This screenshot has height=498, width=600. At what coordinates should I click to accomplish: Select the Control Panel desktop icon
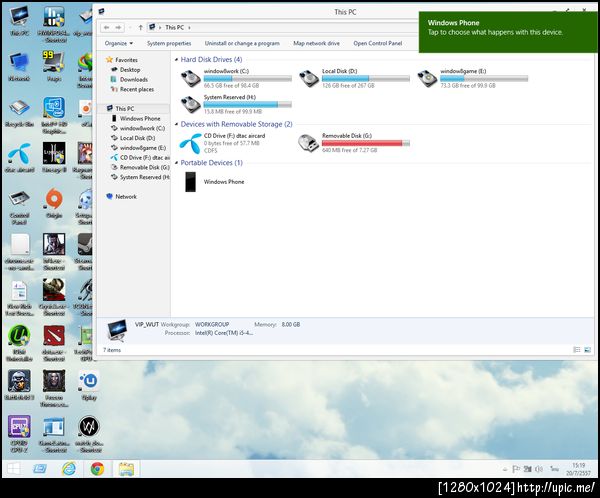point(19,207)
